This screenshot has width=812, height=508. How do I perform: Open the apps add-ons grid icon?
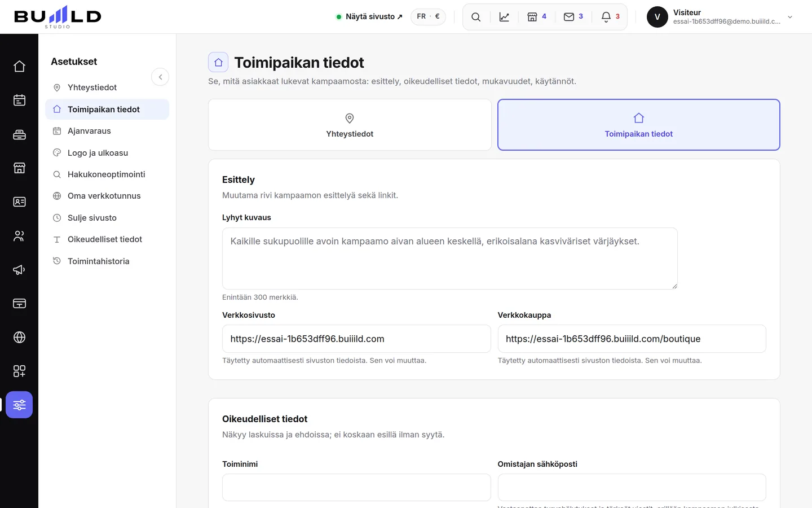(x=19, y=371)
